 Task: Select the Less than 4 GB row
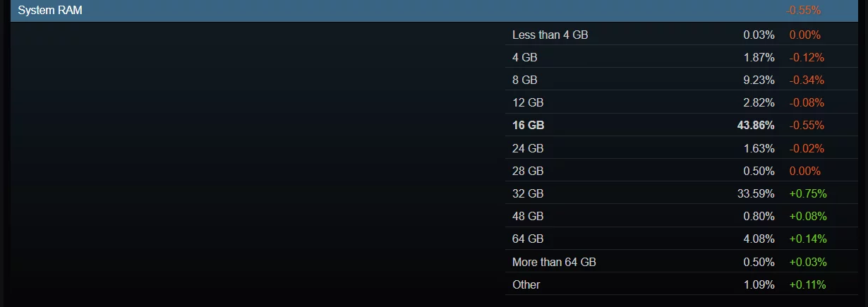(x=550, y=35)
